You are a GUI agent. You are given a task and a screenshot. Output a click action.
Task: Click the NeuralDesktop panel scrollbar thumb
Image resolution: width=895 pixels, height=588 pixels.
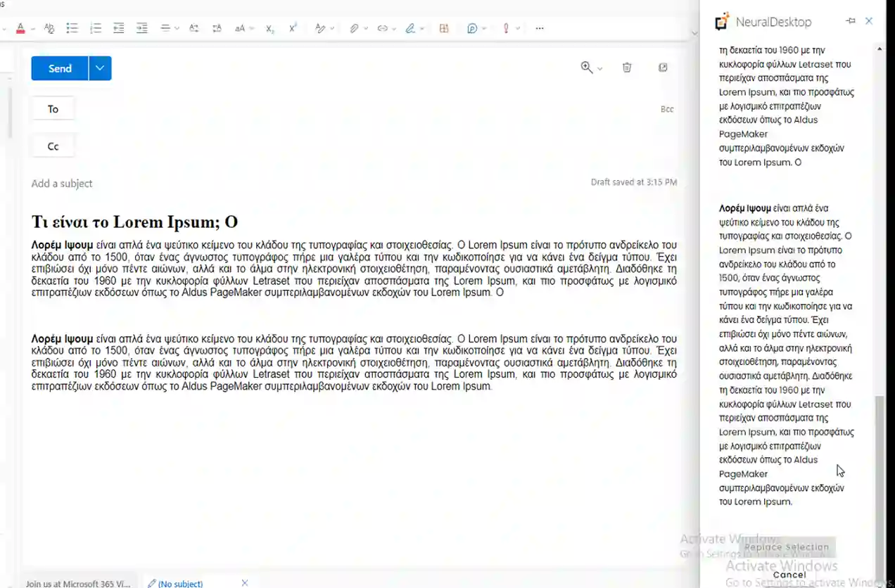[880, 485]
